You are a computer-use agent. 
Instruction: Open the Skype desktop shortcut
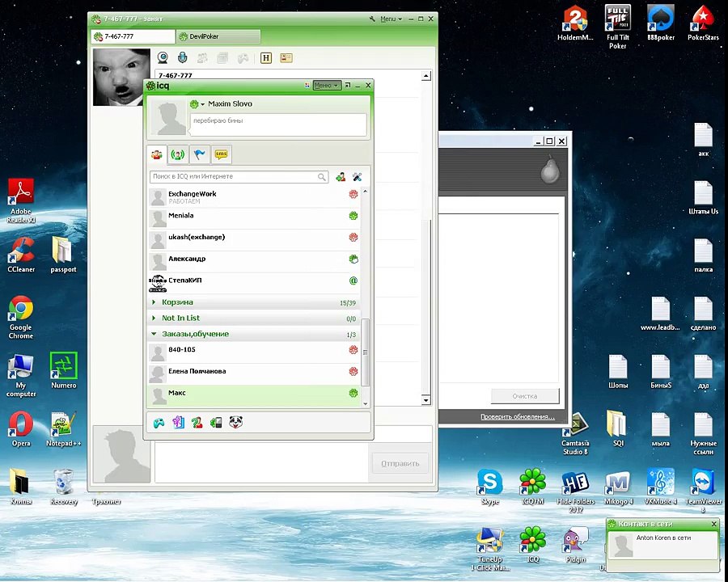(490, 487)
